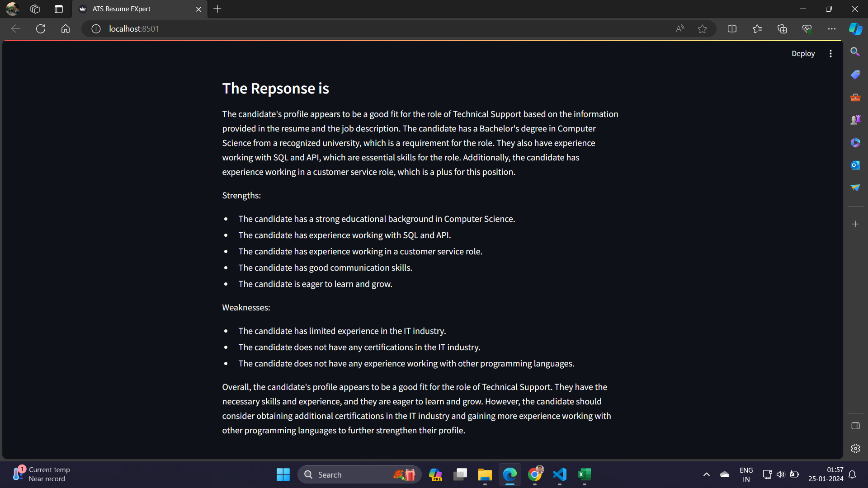This screenshot has width=868, height=488.
Task: Click the Streamlit Deploy button
Action: (803, 53)
